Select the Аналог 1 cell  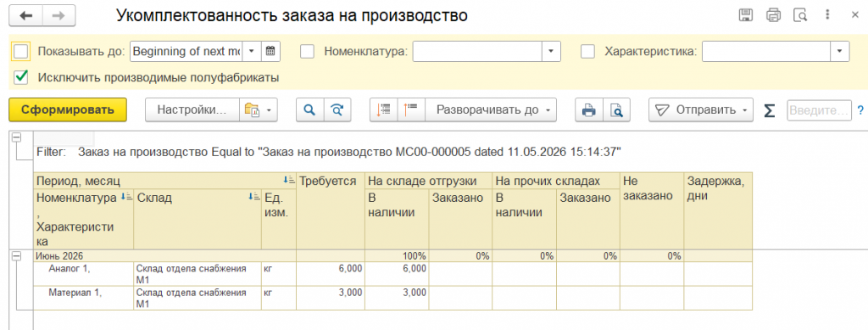point(84,273)
